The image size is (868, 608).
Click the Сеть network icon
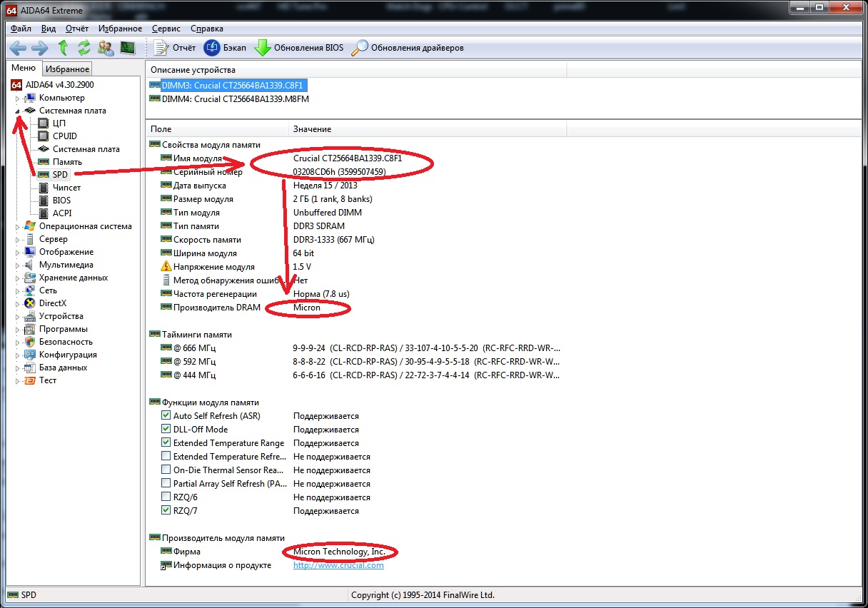pos(31,290)
